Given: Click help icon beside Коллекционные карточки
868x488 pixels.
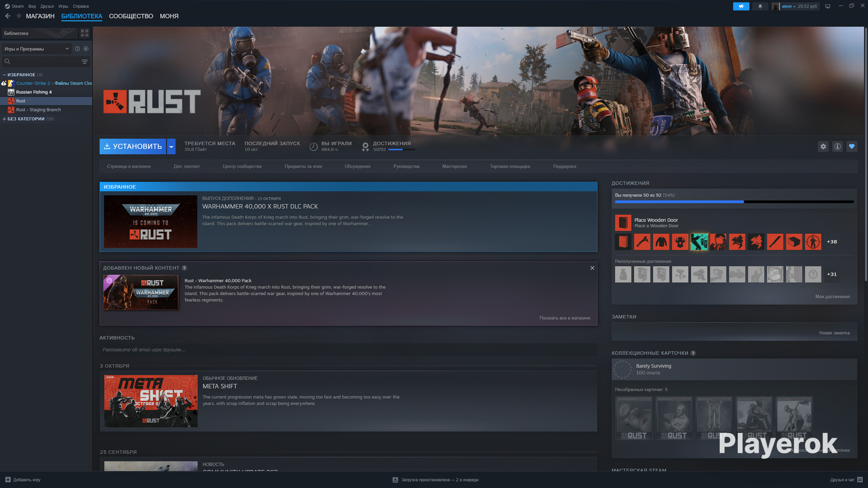Looking at the screenshot, I should pyautogui.click(x=693, y=353).
